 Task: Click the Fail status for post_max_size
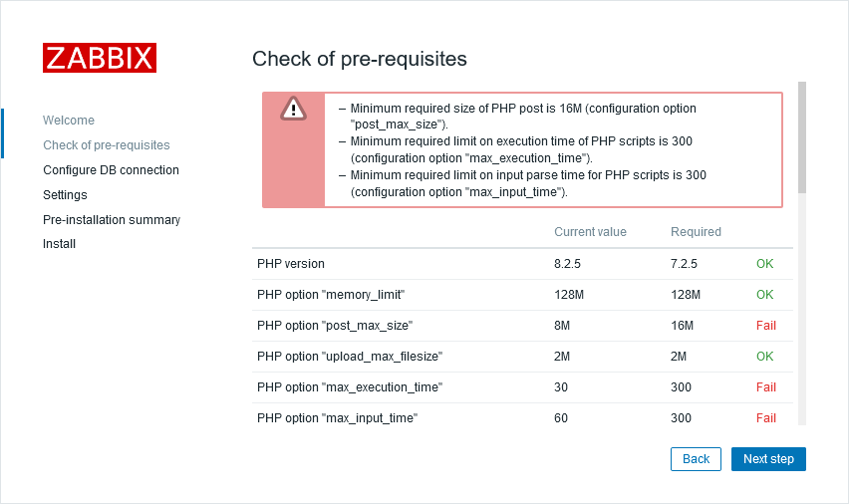coord(765,326)
